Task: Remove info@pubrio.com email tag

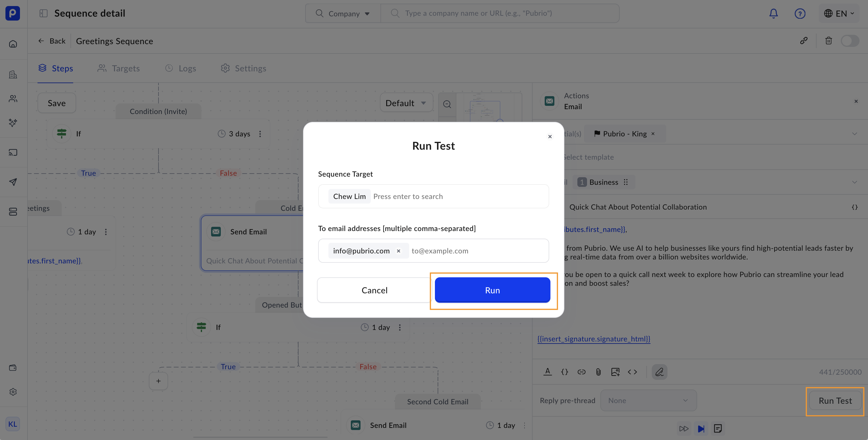Action: tap(398, 251)
